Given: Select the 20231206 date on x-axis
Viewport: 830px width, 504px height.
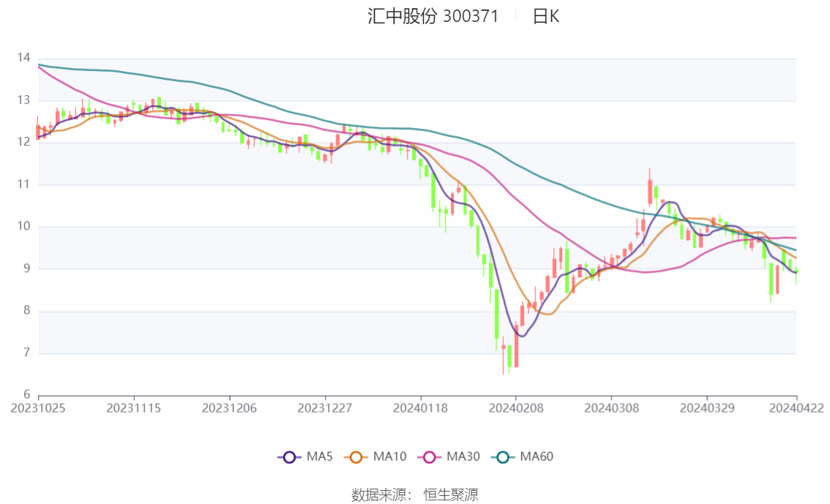Looking at the screenshot, I should coord(229,408).
